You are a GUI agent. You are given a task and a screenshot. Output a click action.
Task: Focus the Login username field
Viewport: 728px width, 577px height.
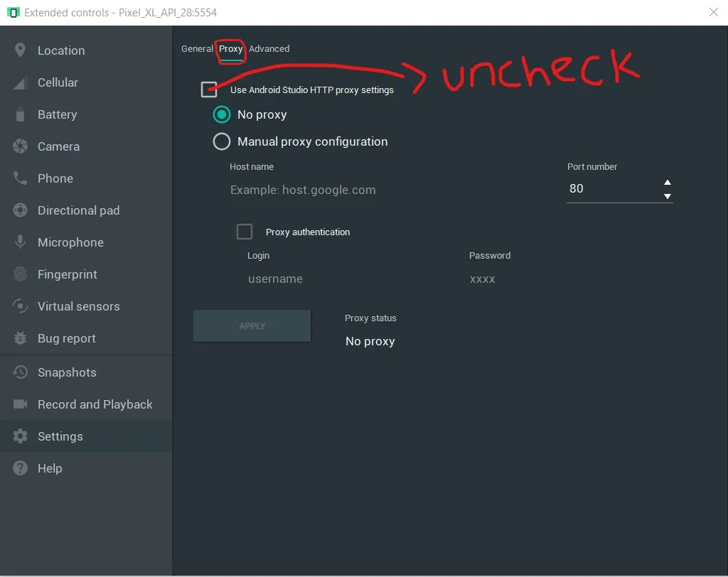348,279
